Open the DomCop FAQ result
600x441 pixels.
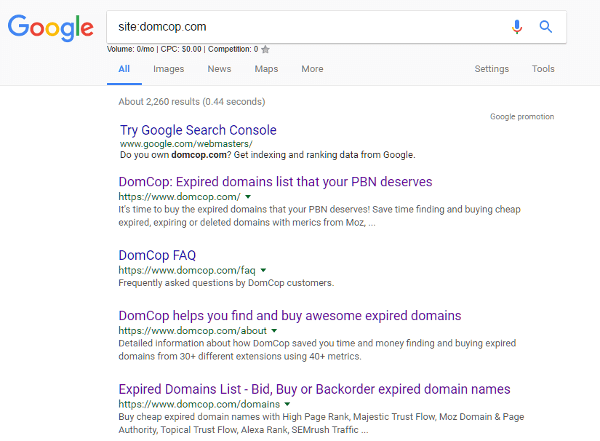157,255
